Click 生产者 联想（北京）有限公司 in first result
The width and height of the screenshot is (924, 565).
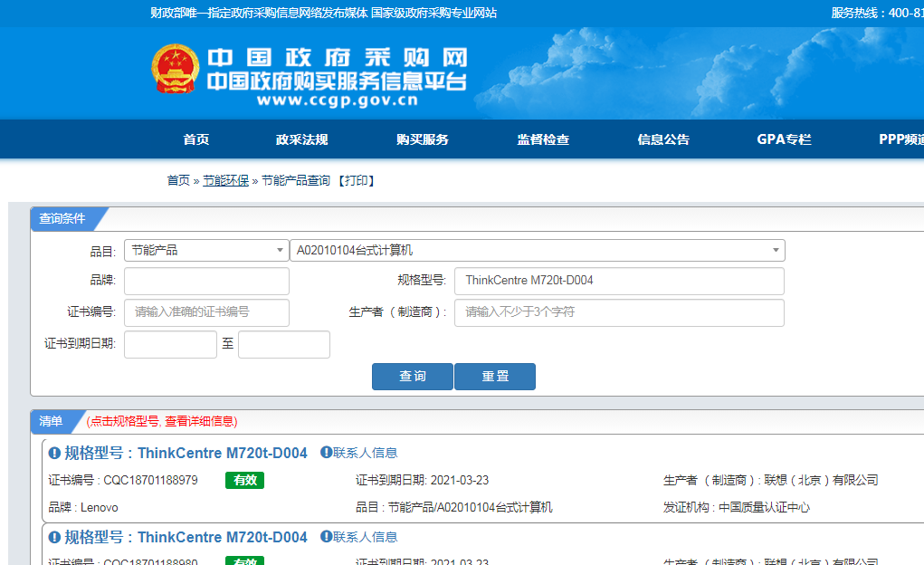coord(771,480)
